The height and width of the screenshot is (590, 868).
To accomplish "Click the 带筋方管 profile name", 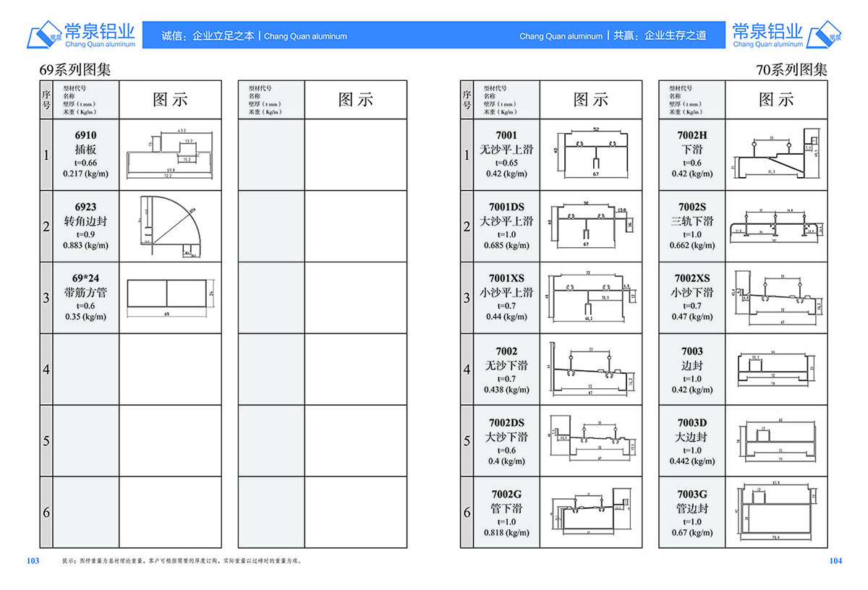I will pos(85,293).
